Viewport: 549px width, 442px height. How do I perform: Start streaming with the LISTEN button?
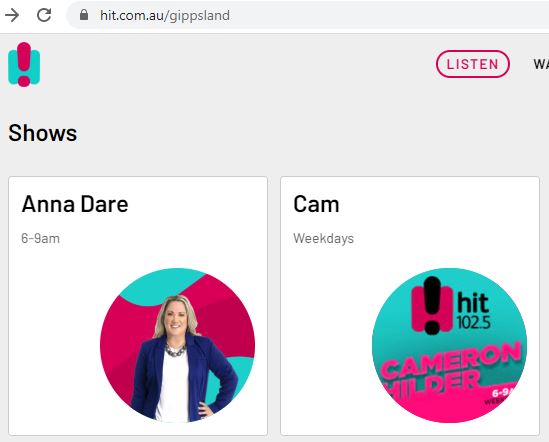[473, 64]
